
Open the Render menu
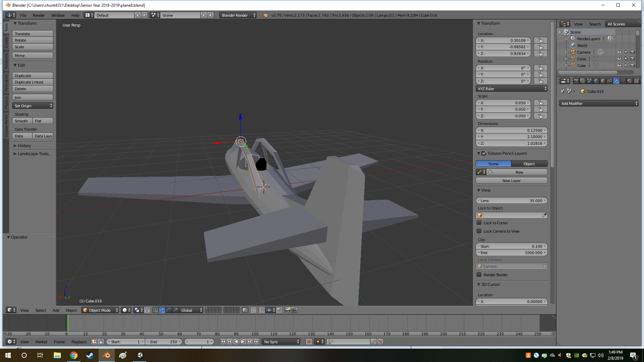pos(39,15)
